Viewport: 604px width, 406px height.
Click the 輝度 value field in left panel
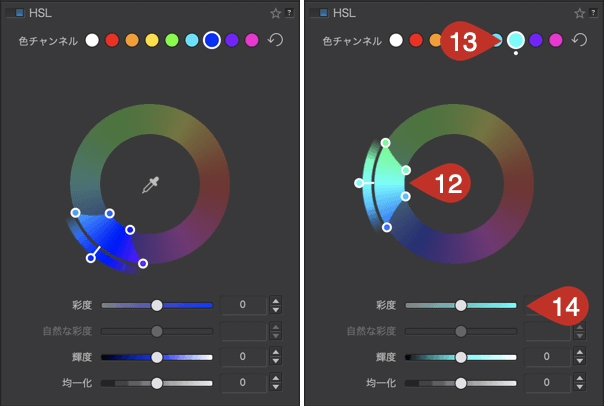[x=243, y=357]
